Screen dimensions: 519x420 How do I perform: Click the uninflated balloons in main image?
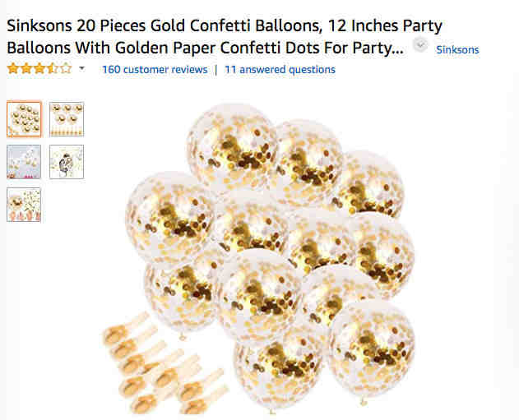click(164, 364)
